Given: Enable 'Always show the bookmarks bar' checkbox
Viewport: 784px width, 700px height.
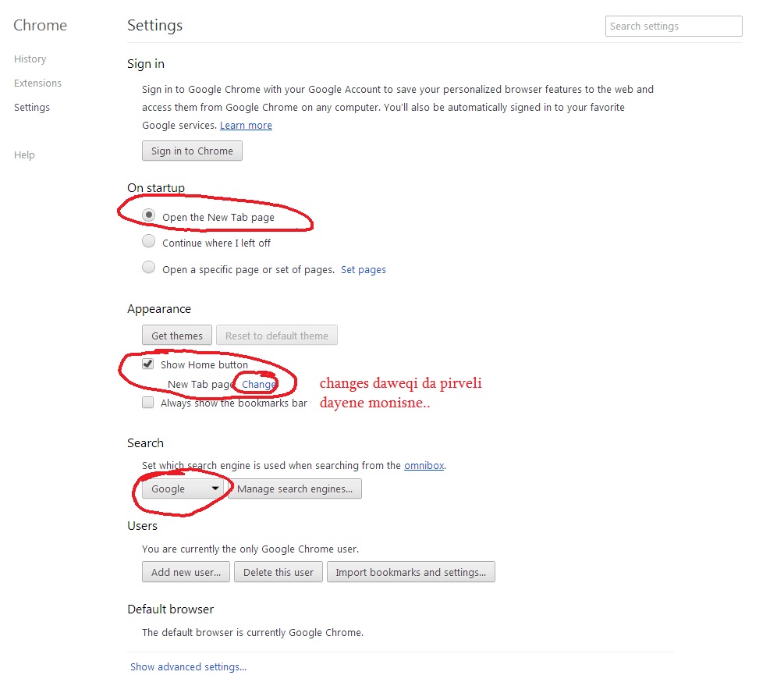Looking at the screenshot, I should [147, 403].
